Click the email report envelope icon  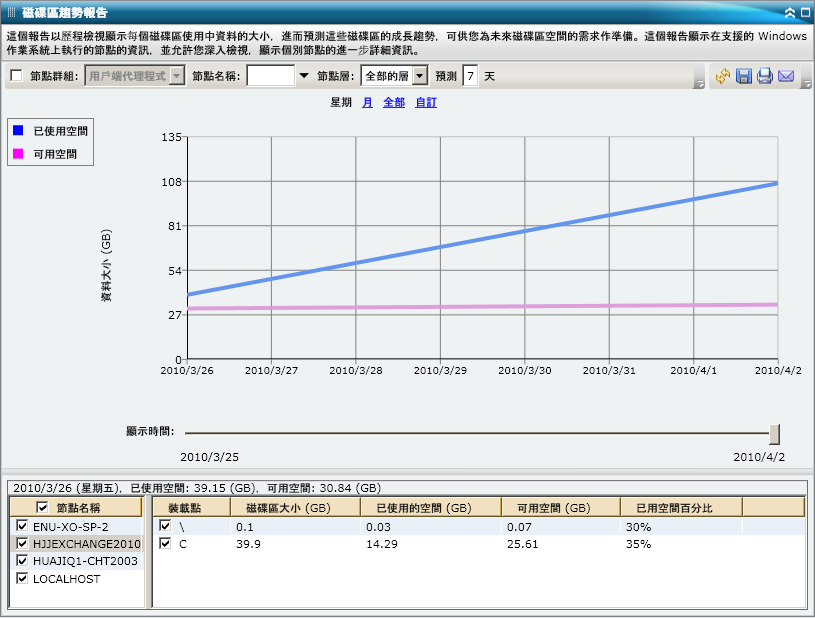pyautogui.click(x=786, y=76)
